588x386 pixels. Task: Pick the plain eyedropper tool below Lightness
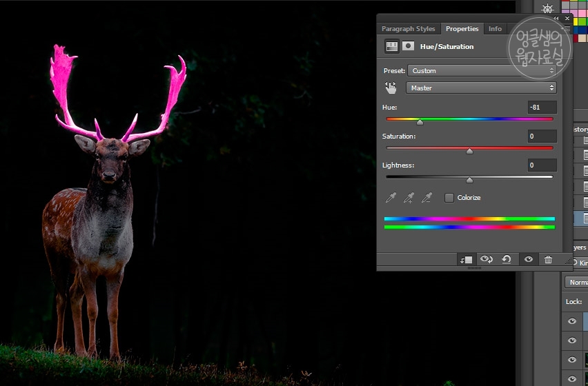[391, 198]
